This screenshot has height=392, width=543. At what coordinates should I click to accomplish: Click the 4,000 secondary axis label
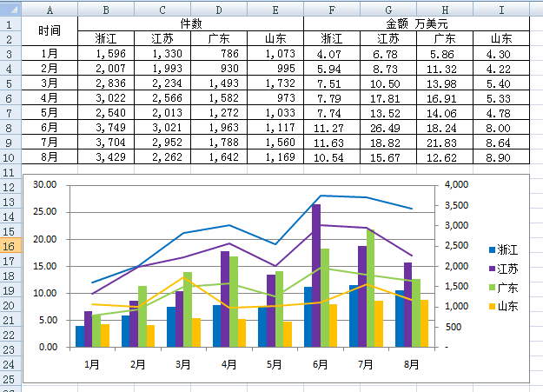click(456, 184)
